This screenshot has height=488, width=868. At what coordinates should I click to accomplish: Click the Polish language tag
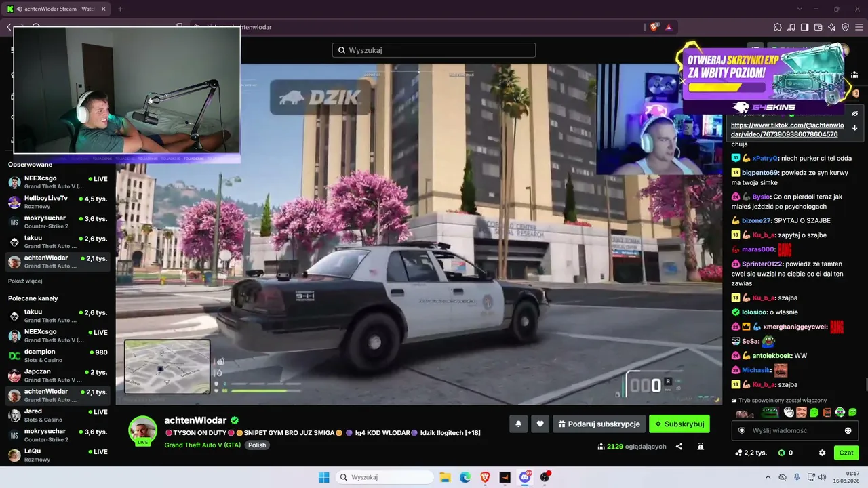[x=257, y=445]
